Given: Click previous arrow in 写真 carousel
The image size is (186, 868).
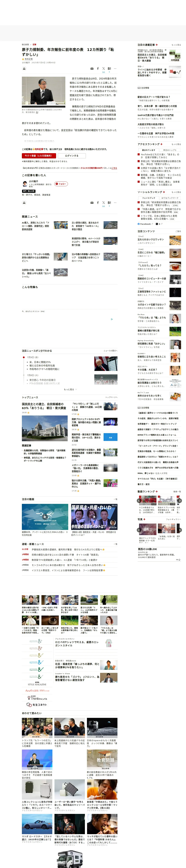Looking at the screenshot, I should click(139, 530).
